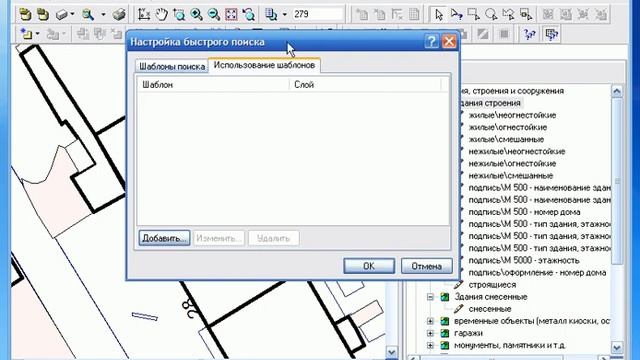This screenshot has height=360, width=640.
Task: Click the new object star icon in second toolbar
Action: tap(26, 34)
